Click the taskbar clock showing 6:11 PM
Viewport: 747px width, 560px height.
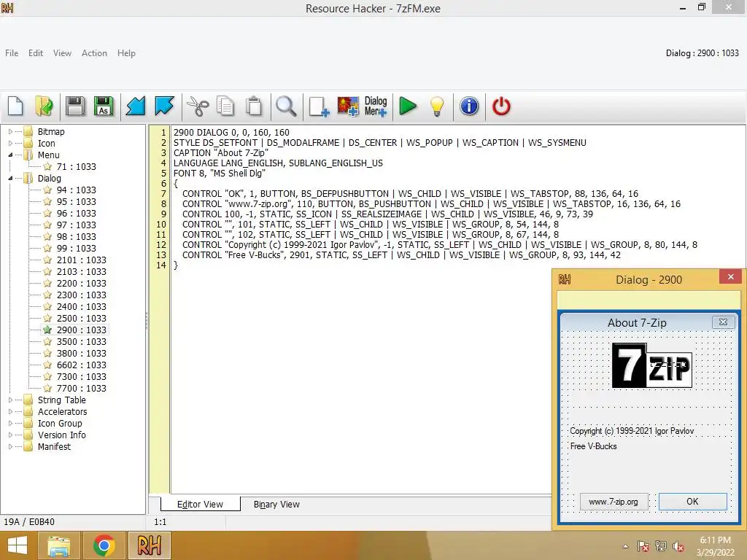coord(715,540)
